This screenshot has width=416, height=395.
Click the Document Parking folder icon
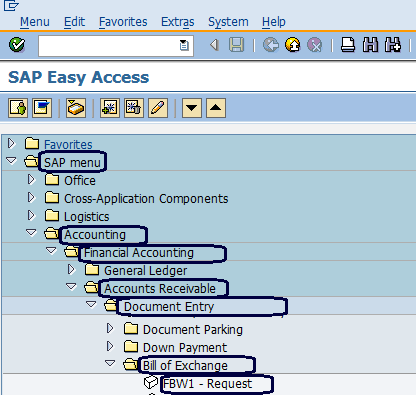131,328
